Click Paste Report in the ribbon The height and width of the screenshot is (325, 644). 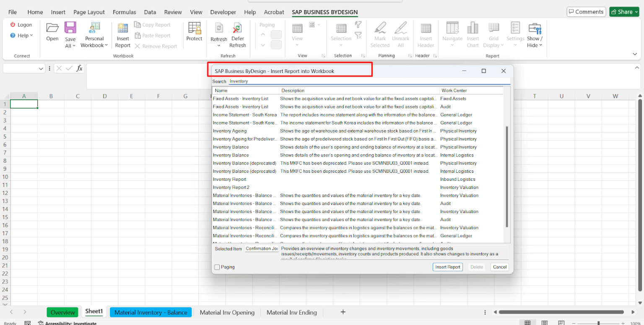152,36
